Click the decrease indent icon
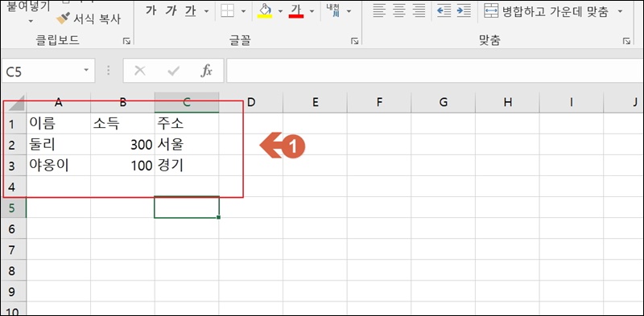 [444, 10]
